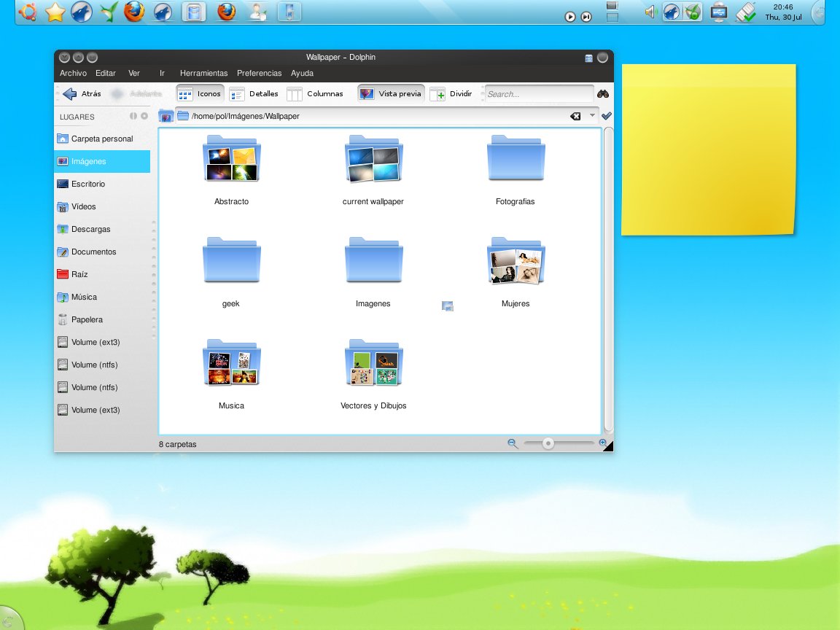Click the file view vertical scrollbar
840x630 pixels.
coord(608,280)
